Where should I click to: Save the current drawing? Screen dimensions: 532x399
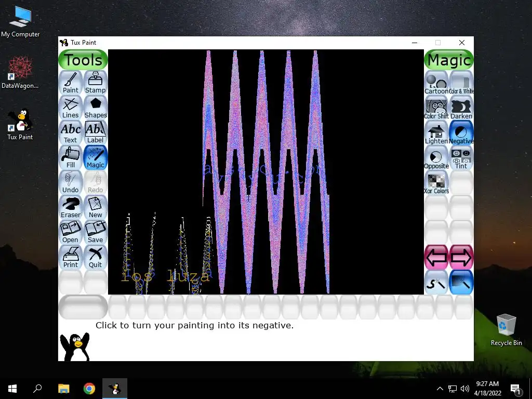[96, 232]
